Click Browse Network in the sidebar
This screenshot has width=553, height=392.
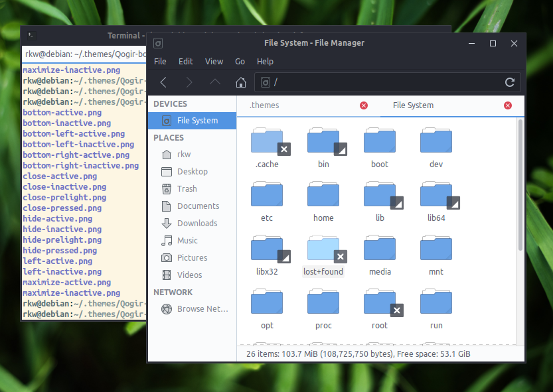coord(193,309)
